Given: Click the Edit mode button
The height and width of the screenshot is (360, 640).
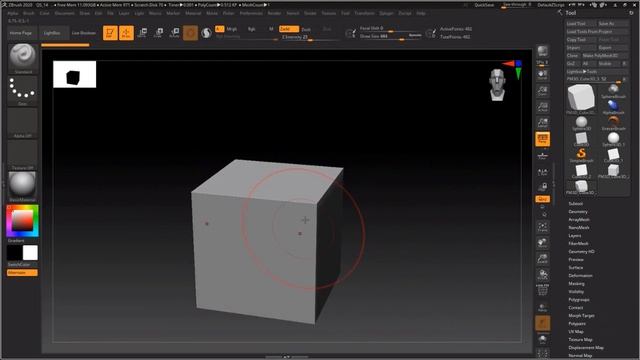Looking at the screenshot, I should [110, 33].
